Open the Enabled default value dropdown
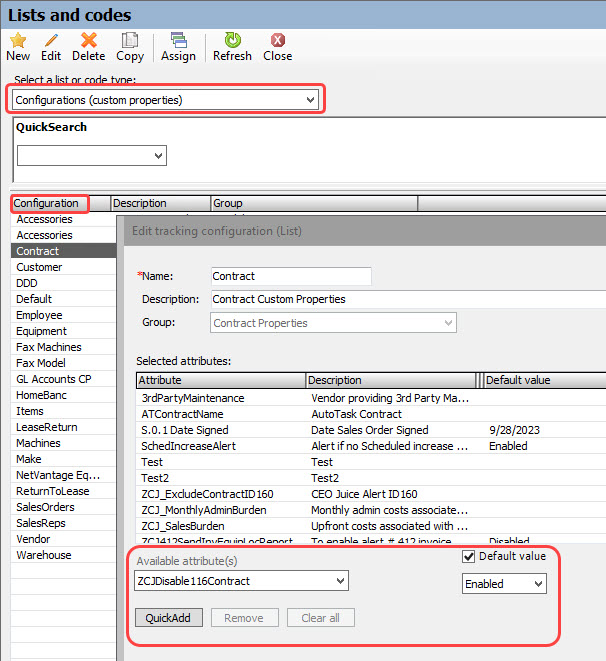The height and width of the screenshot is (661, 606). click(x=504, y=584)
